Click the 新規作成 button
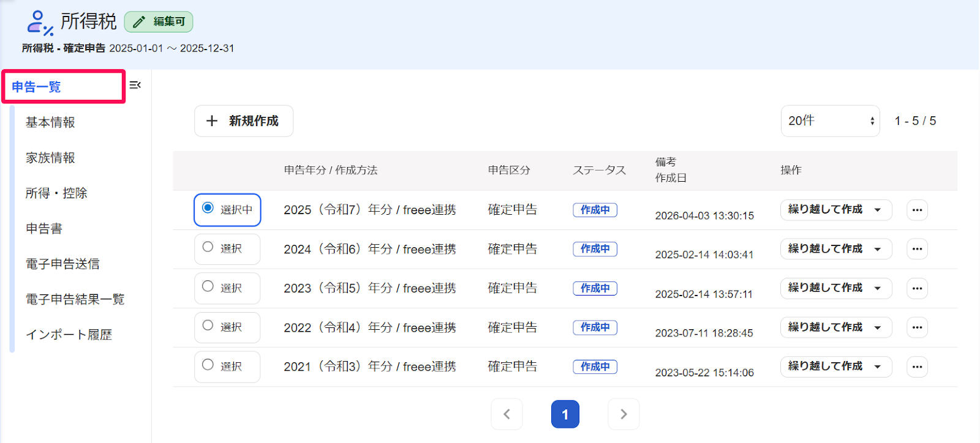 (x=244, y=121)
